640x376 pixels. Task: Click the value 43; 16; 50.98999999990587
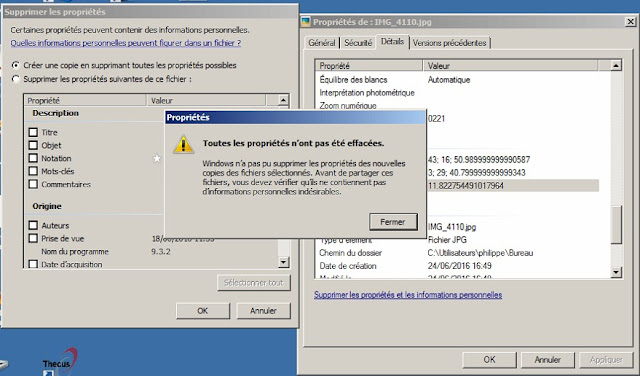479,160
